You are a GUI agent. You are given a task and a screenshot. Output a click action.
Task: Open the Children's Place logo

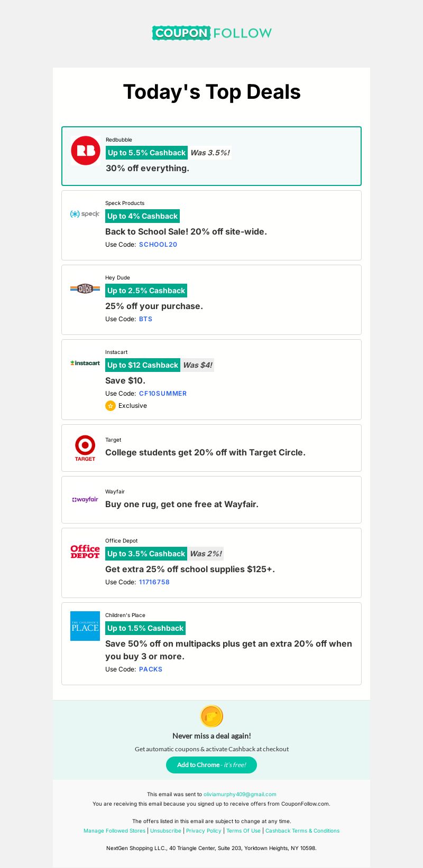click(x=85, y=626)
